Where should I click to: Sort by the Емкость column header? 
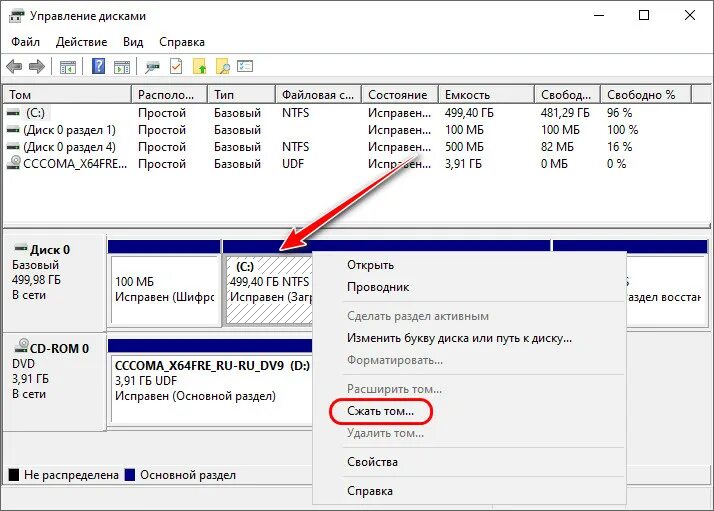(x=486, y=94)
